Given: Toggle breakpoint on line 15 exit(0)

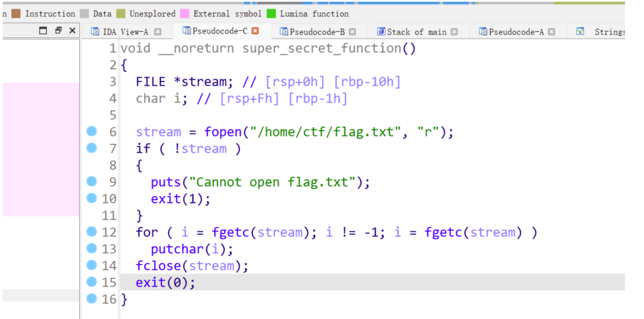Looking at the screenshot, I should [x=92, y=282].
